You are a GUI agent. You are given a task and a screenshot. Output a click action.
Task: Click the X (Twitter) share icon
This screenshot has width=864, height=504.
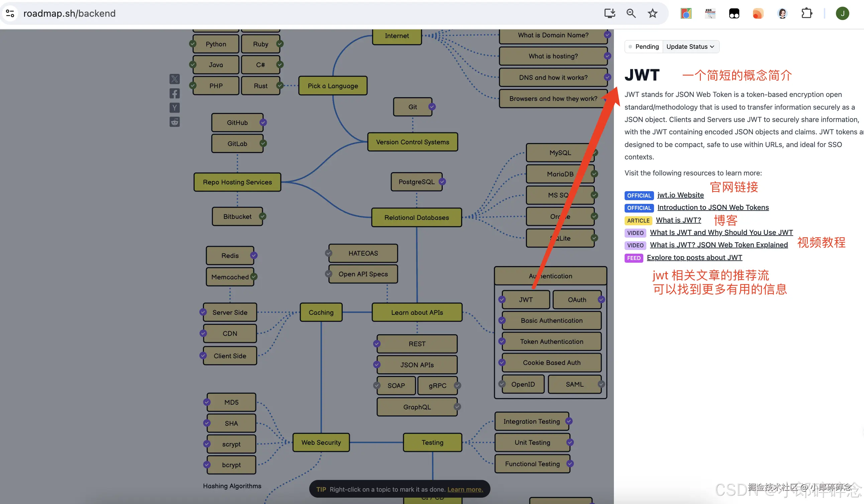click(x=175, y=79)
